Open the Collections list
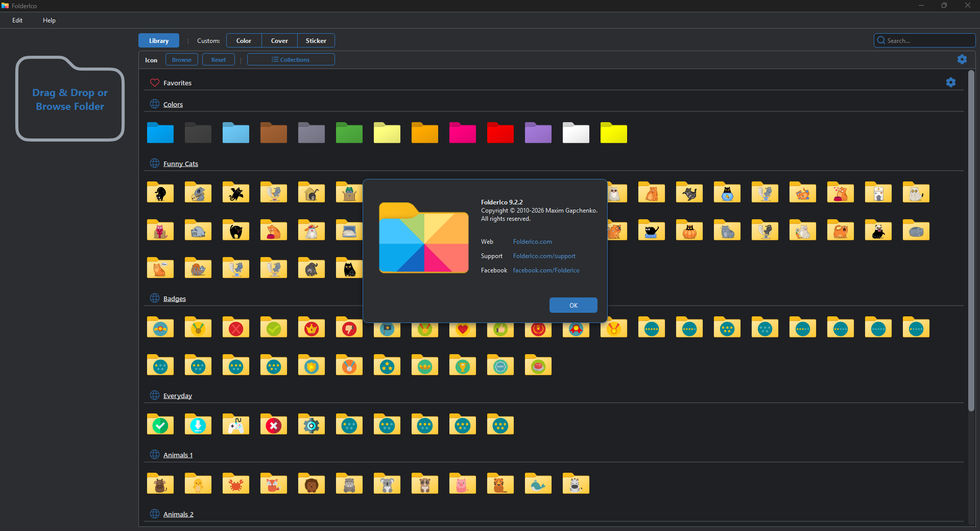980x531 pixels. click(x=291, y=60)
